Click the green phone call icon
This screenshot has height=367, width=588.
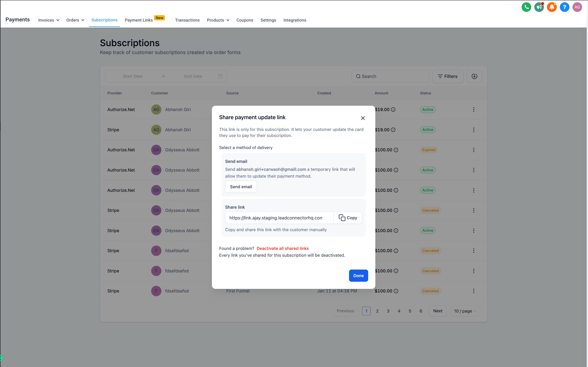click(526, 7)
